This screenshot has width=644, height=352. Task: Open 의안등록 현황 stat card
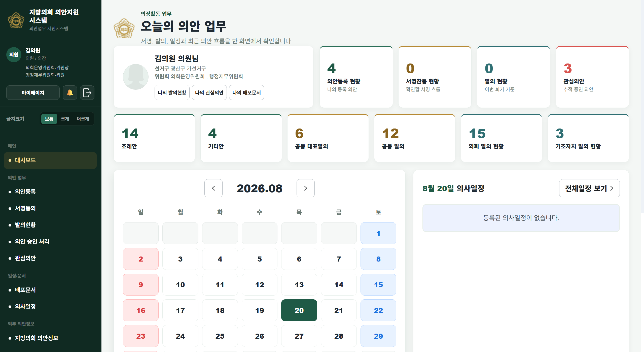356,77
